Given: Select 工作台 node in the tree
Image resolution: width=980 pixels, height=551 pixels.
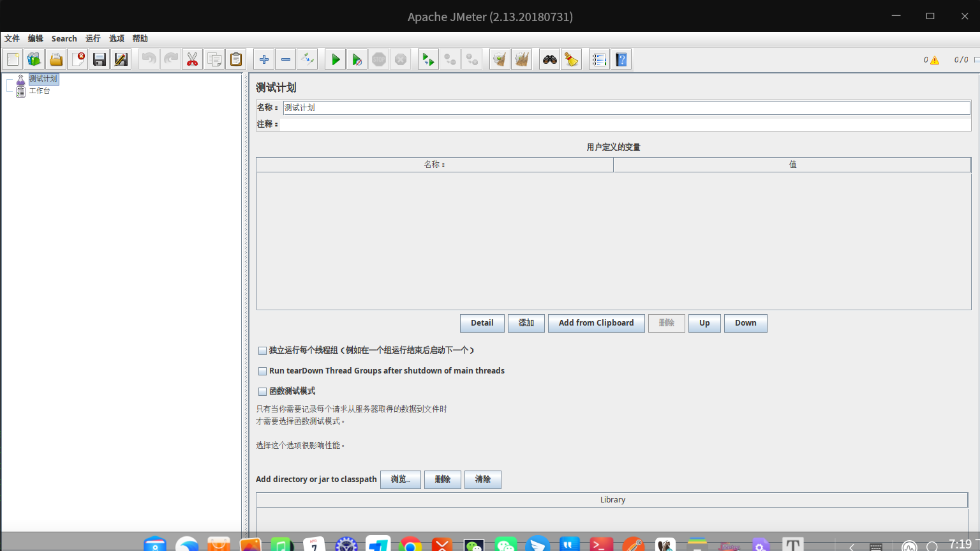Looking at the screenshot, I should 40,91.
